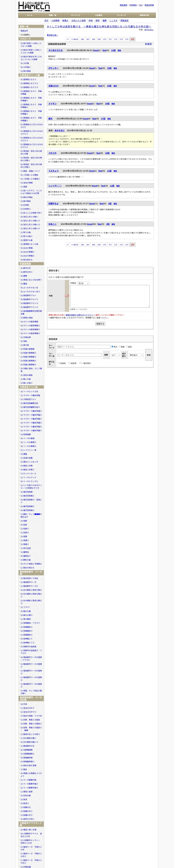The image size is (174, 868).
Task: Open 感想全件 in the sidebar
Action: [24, 31]
